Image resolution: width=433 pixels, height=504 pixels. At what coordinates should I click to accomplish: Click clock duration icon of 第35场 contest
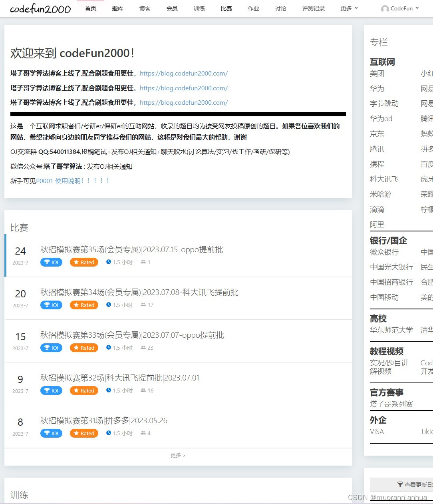click(x=109, y=262)
